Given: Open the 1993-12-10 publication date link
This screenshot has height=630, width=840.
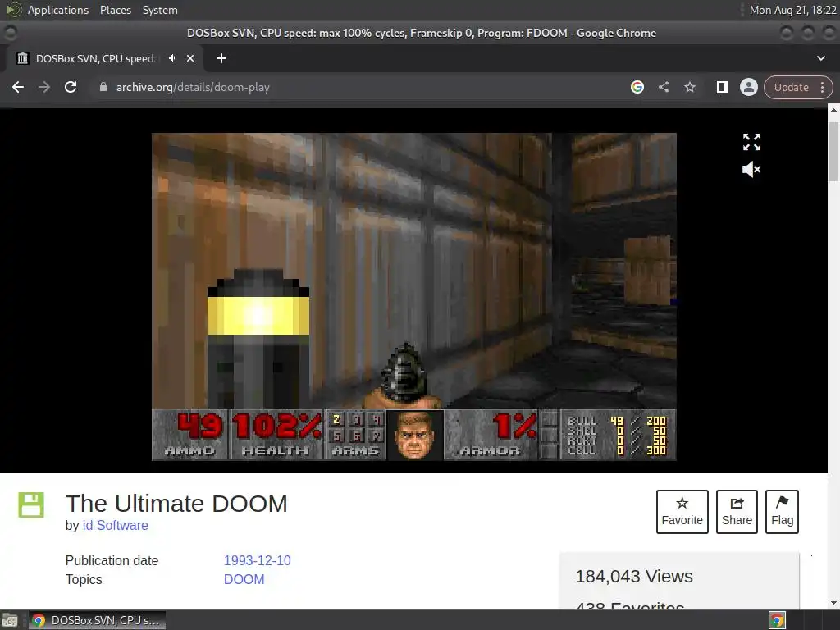Looking at the screenshot, I should (x=257, y=560).
